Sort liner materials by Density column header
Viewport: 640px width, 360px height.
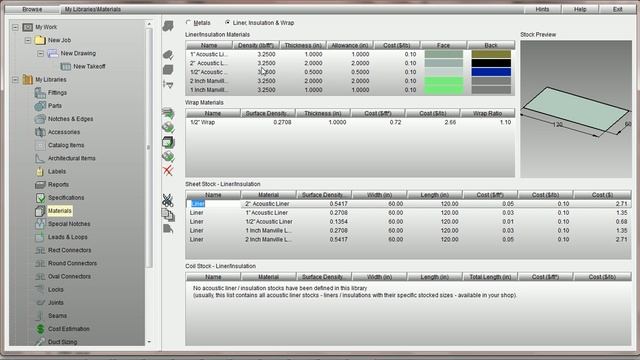point(256,45)
